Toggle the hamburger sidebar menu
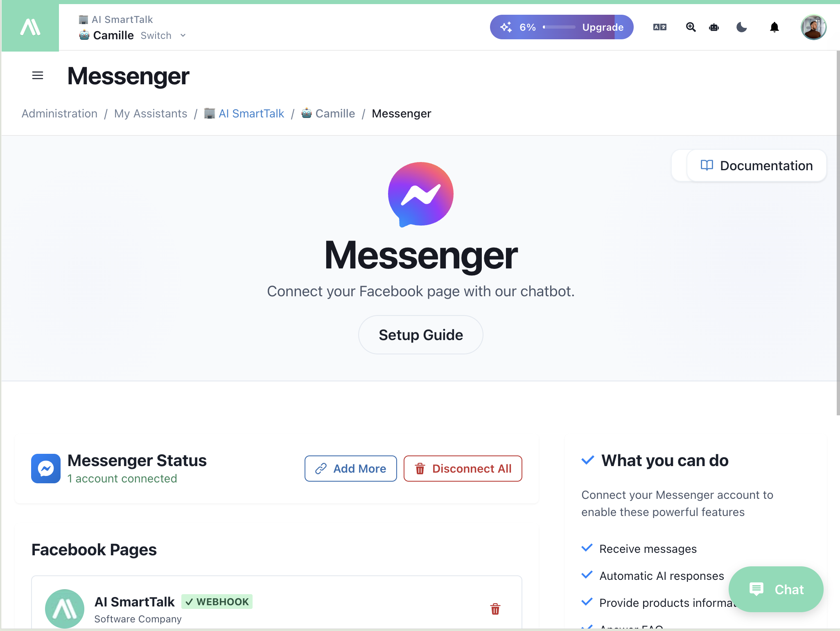Viewport: 840px width, 631px height. [38, 76]
